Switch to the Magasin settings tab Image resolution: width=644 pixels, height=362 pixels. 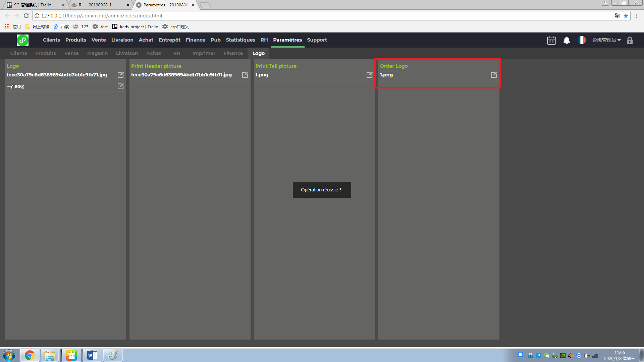(97, 53)
